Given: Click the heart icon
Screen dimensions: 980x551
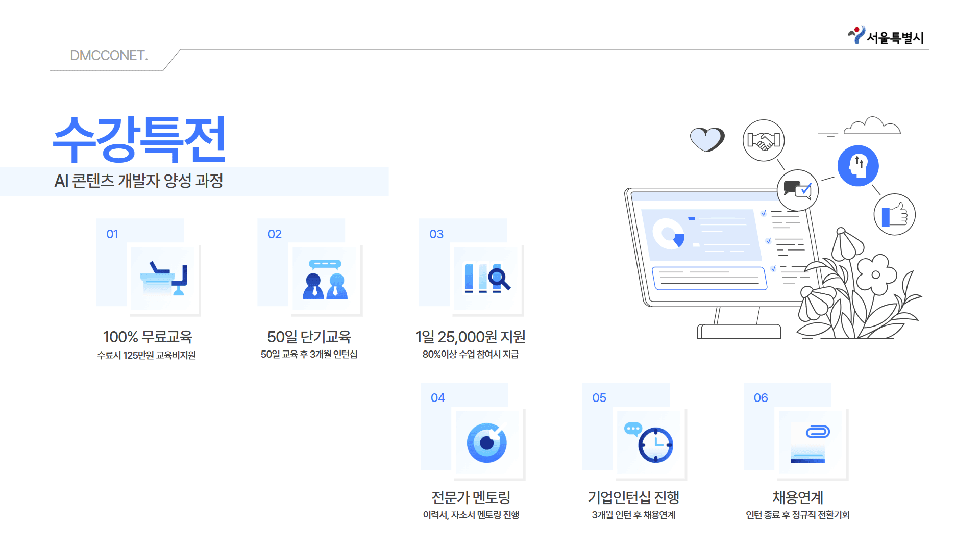Looking at the screenshot, I should tap(707, 139).
